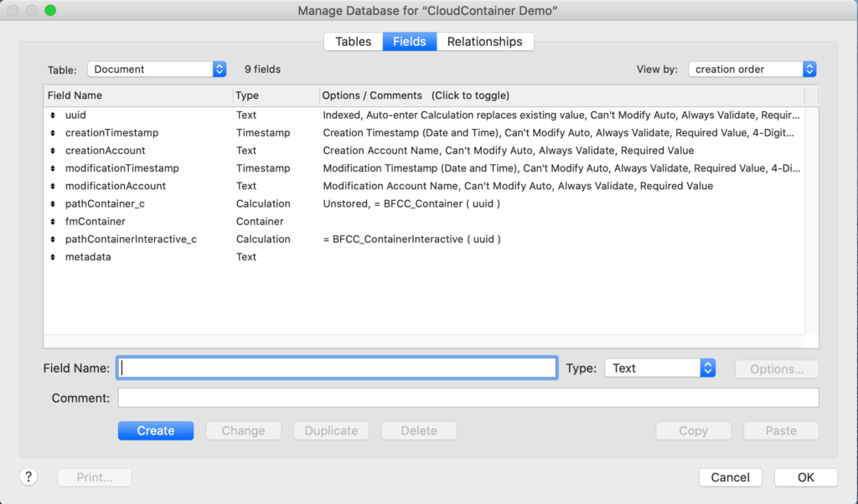Click the Cancel button
Image resolution: width=858 pixels, height=504 pixels.
click(x=730, y=477)
